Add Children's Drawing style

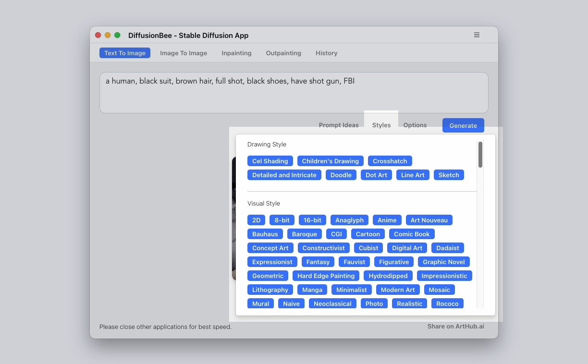click(x=331, y=161)
